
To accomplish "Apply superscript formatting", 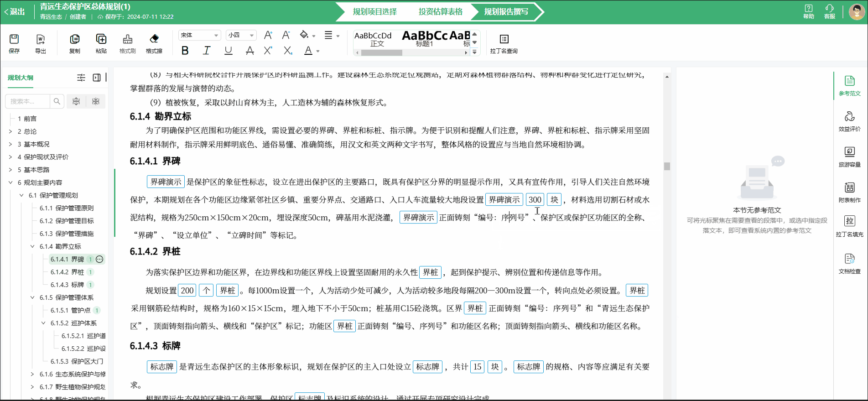I will [268, 51].
